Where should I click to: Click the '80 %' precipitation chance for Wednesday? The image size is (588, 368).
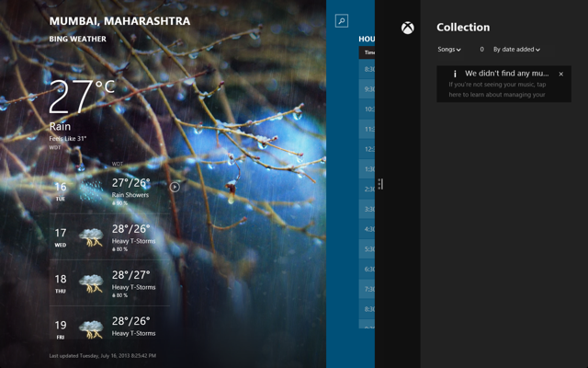[120, 249]
